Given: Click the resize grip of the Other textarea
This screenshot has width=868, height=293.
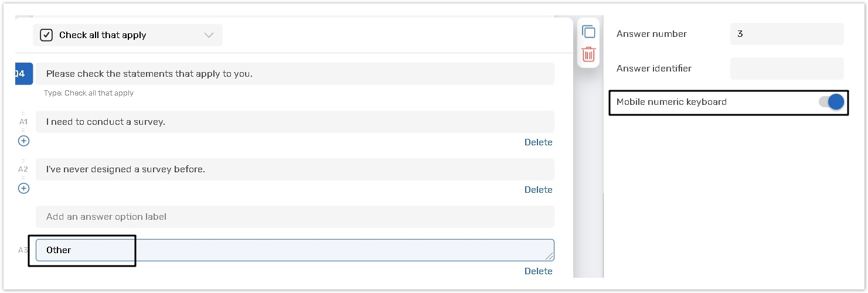Looking at the screenshot, I should tap(549, 256).
